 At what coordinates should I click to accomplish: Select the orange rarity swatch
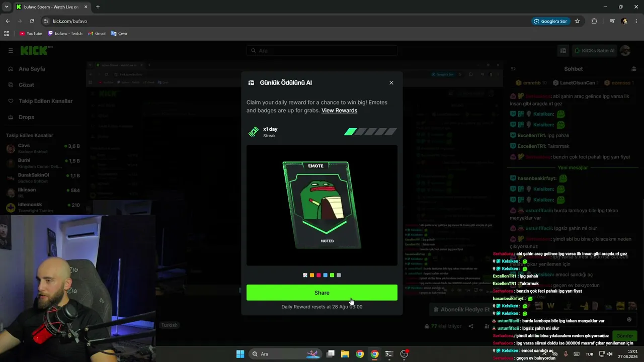point(312,275)
